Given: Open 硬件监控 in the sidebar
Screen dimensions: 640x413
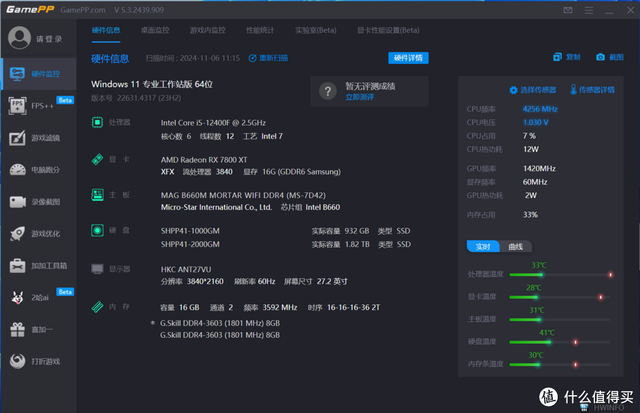Looking at the screenshot, I should (x=39, y=74).
